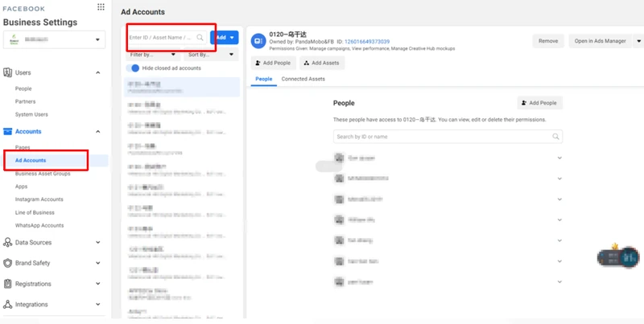Click Add People button below account header
Viewport: 644px width, 324px height.
(x=273, y=63)
